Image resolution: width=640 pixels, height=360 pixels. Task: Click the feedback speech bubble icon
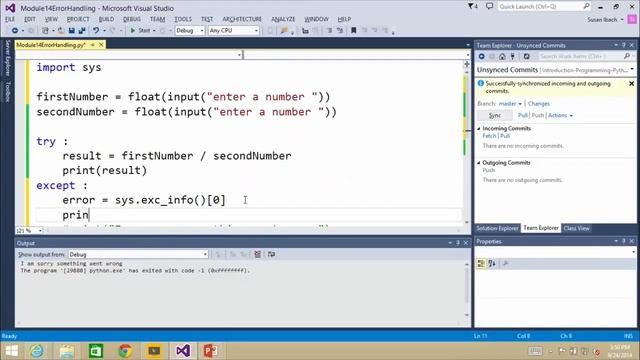489,6
